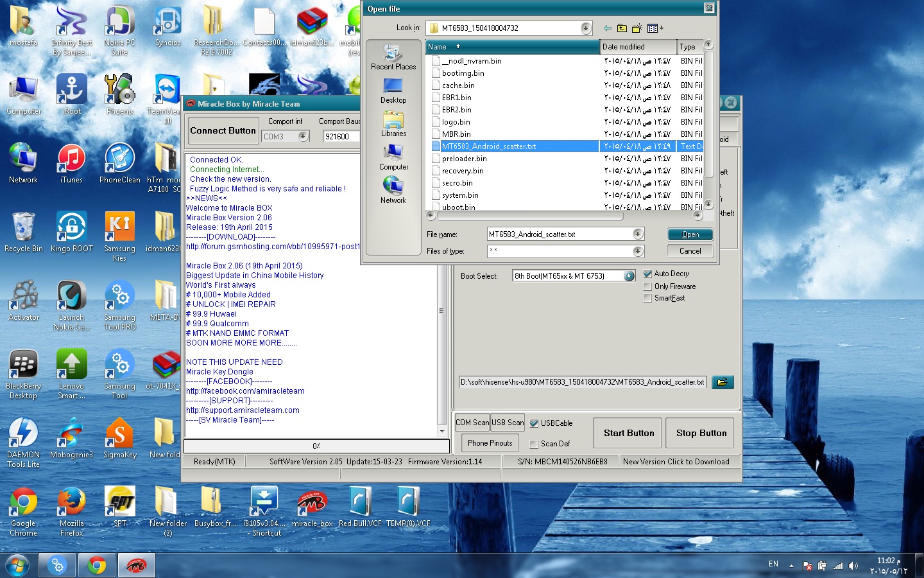This screenshot has width=924, height=578.
Task: Open Lenovo Smart desktop shortcut
Action: 72,374
